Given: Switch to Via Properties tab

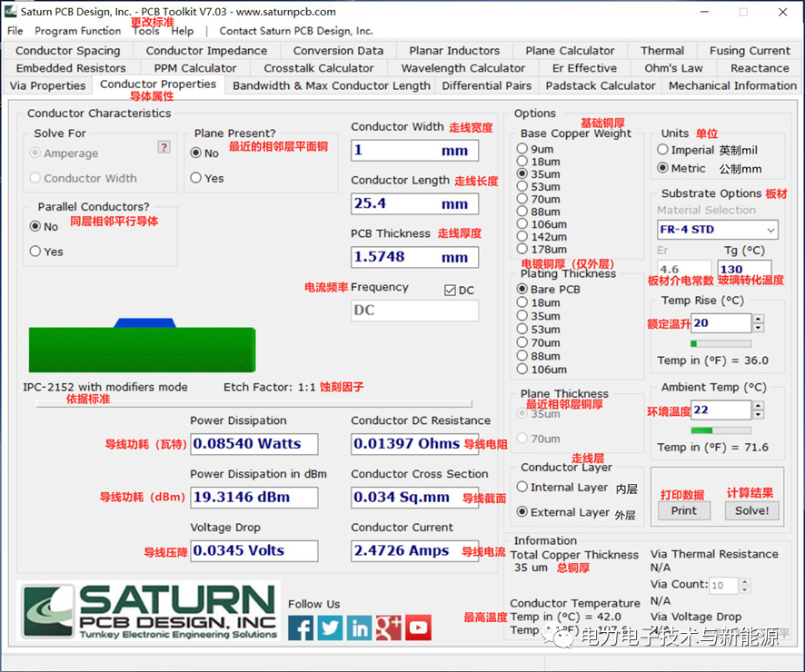Looking at the screenshot, I should (48, 85).
